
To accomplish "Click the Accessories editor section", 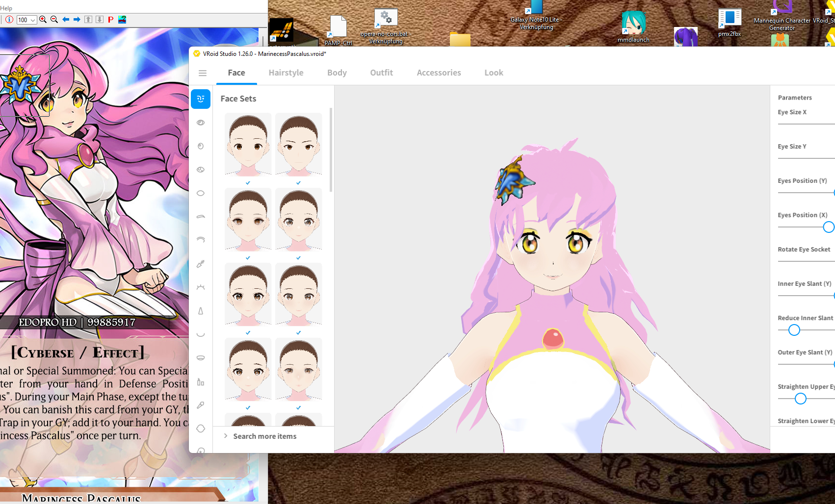I will 439,73.
